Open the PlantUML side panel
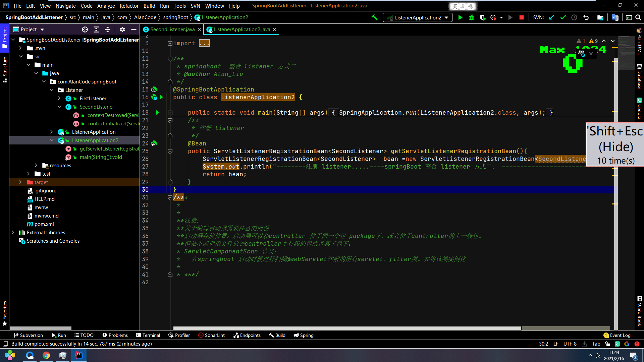 [x=639, y=41]
